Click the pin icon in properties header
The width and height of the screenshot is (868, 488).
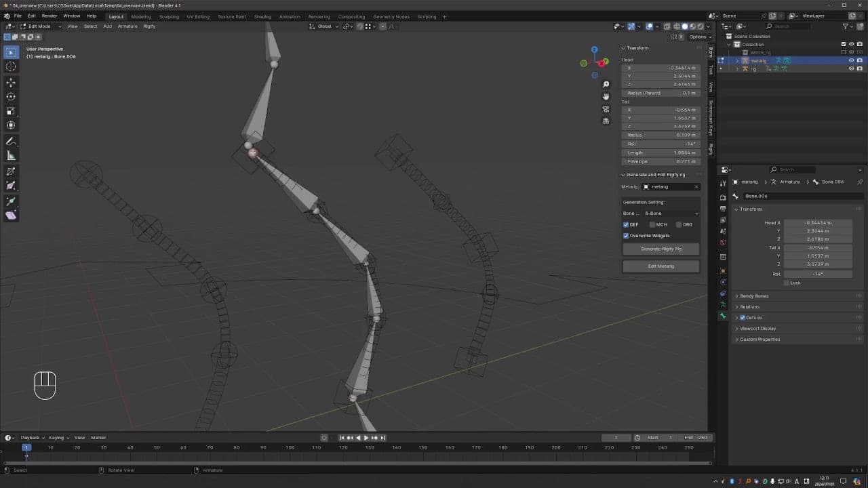pyautogui.click(x=860, y=182)
